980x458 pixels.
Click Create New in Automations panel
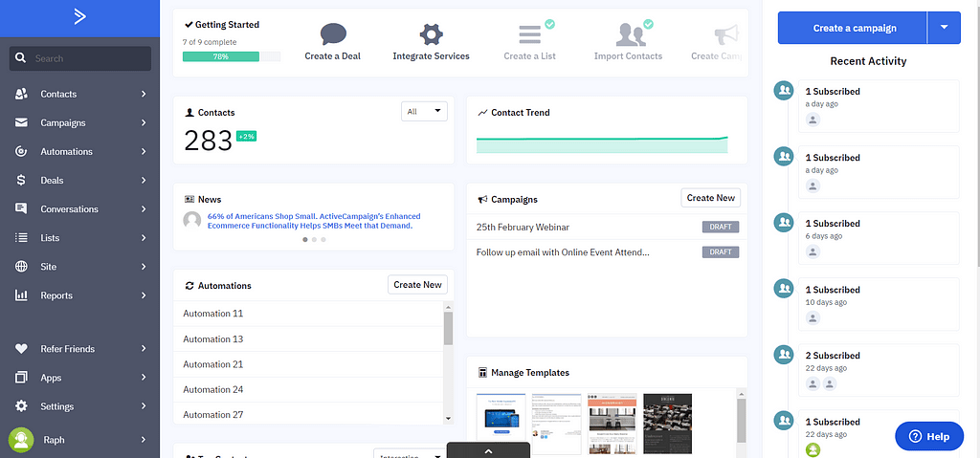[417, 284]
